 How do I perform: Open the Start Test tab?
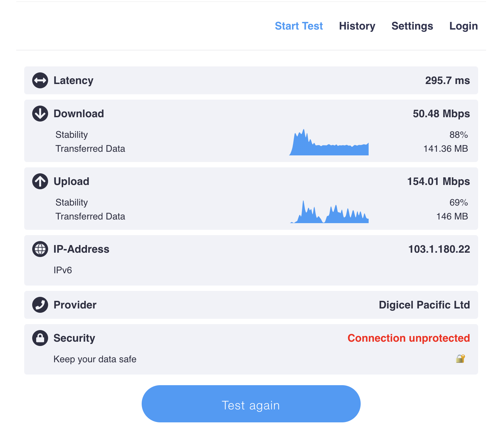coord(299,26)
